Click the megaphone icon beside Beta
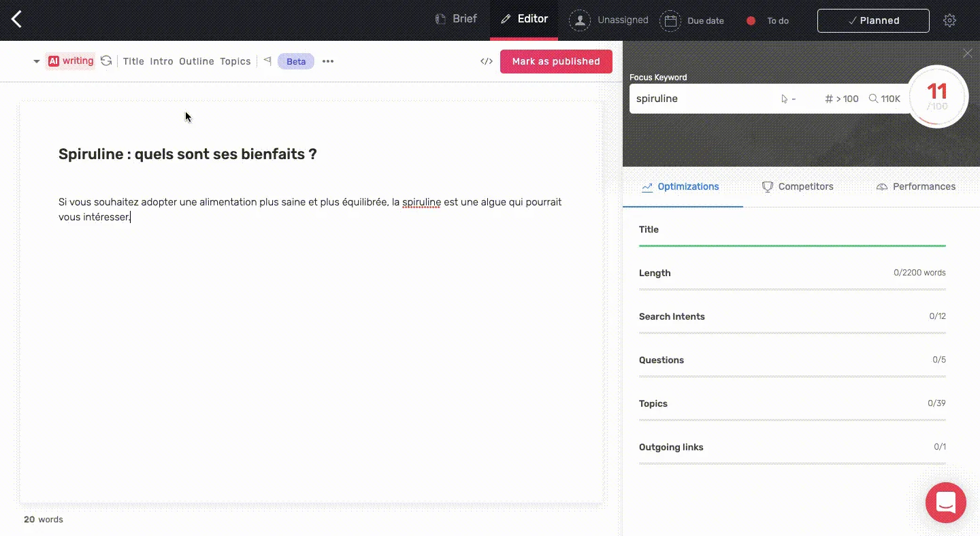Image resolution: width=980 pixels, height=536 pixels. (x=267, y=61)
